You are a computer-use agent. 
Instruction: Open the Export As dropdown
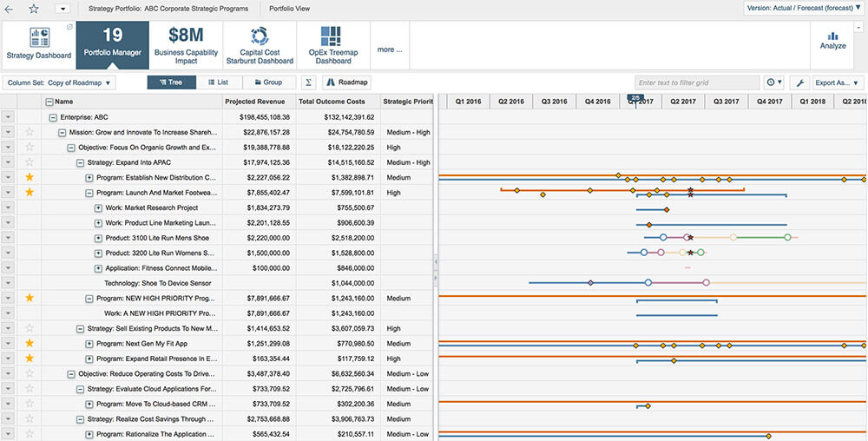[838, 83]
